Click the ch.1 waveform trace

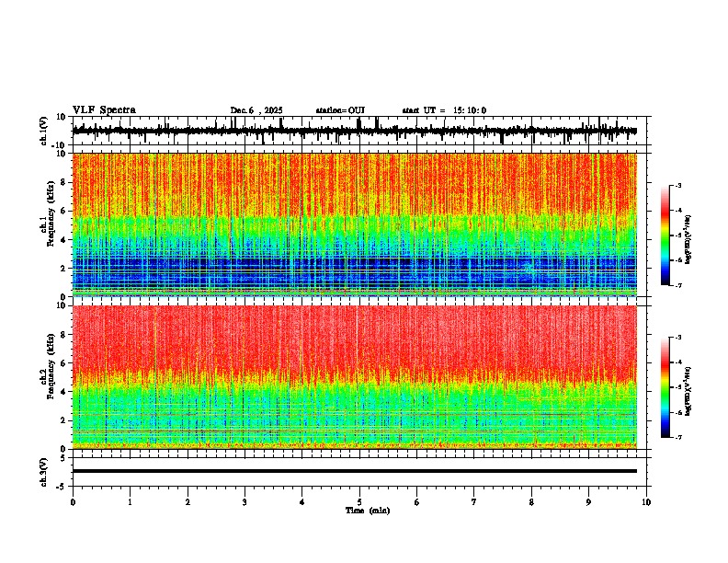(354, 131)
